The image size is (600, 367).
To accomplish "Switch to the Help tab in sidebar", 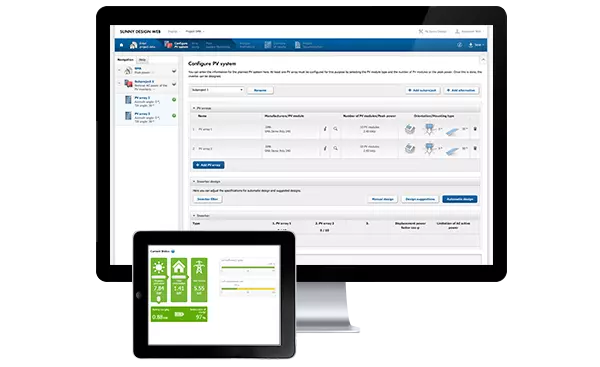I will coord(142,60).
